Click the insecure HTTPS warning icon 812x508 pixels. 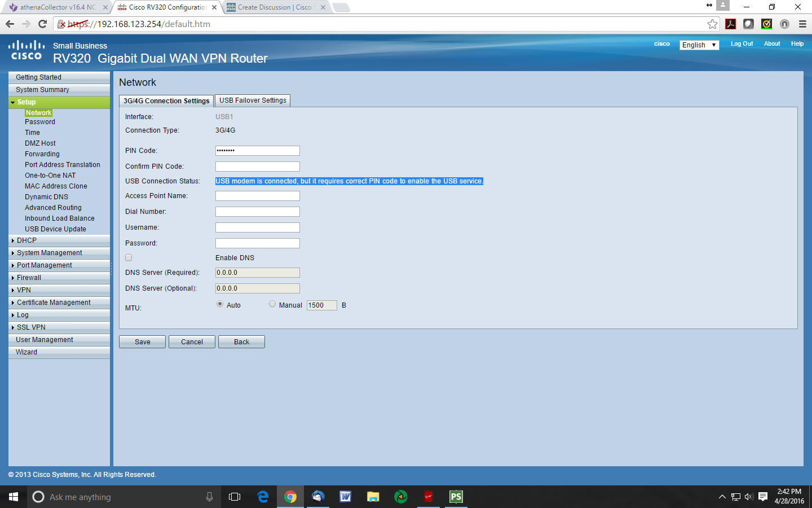click(x=62, y=24)
